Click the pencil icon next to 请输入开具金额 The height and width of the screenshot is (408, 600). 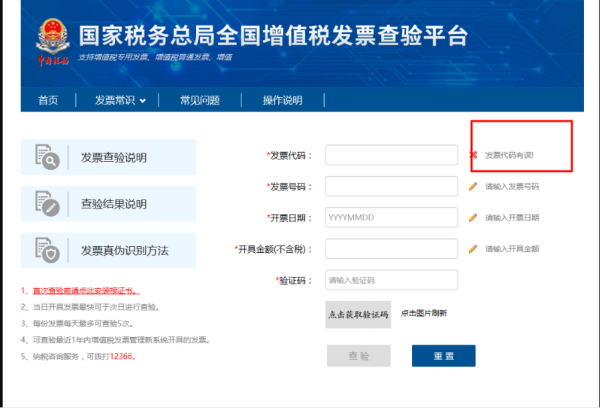pos(473,249)
